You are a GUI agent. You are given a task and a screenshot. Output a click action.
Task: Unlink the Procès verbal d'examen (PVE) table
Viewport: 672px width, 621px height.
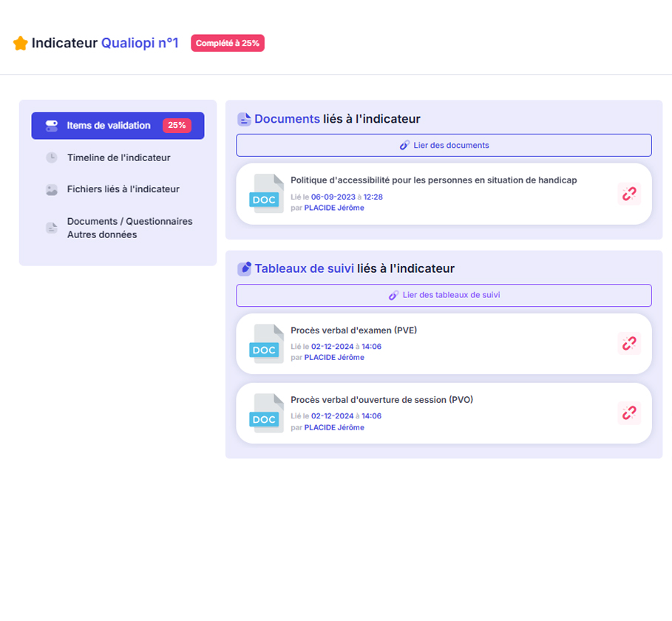tap(629, 343)
